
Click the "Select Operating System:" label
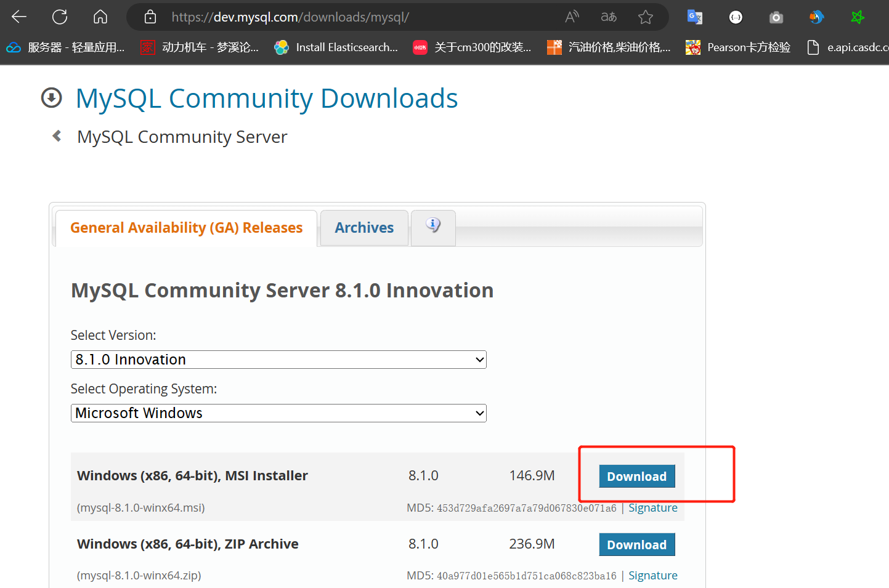click(144, 389)
